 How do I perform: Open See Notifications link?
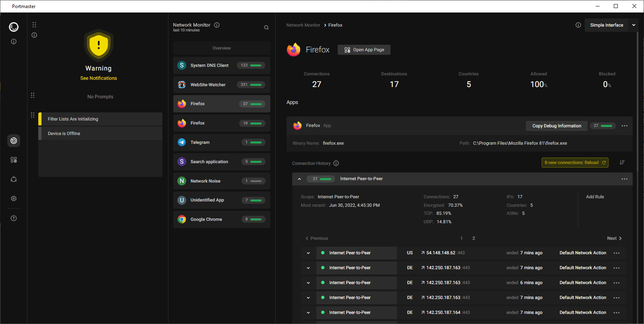click(99, 78)
